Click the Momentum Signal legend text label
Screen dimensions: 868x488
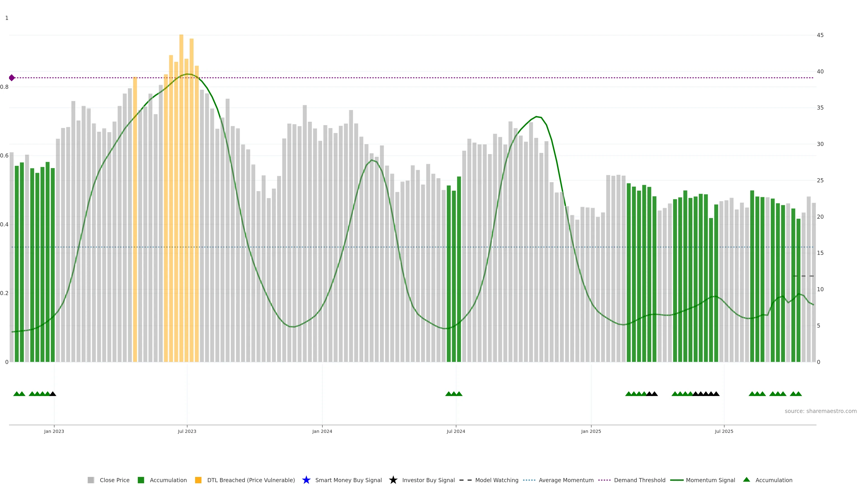pyautogui.click(x=710, y=480)
